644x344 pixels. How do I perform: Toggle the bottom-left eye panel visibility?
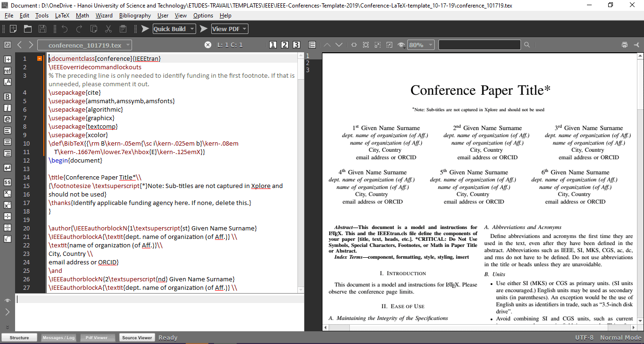click(7, 300)
